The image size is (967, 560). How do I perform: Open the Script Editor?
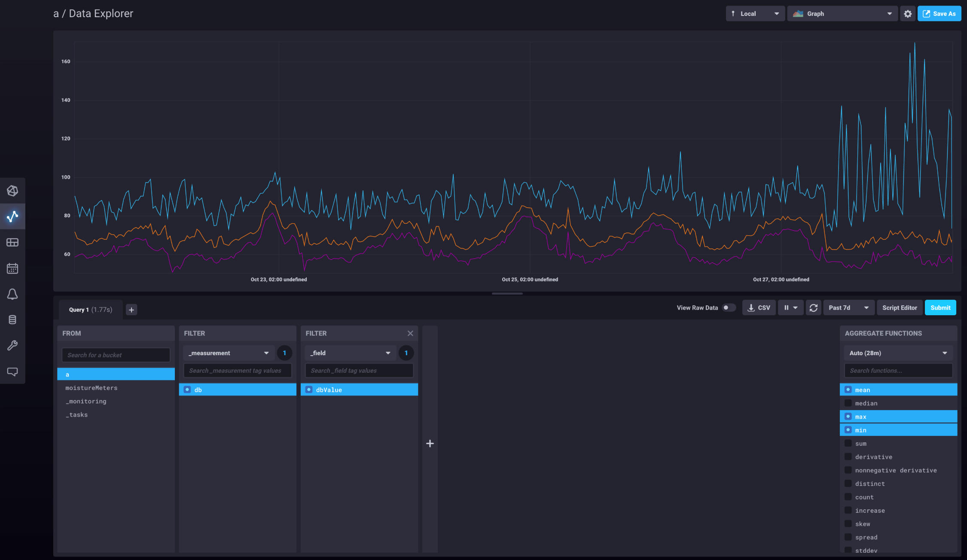899,307
